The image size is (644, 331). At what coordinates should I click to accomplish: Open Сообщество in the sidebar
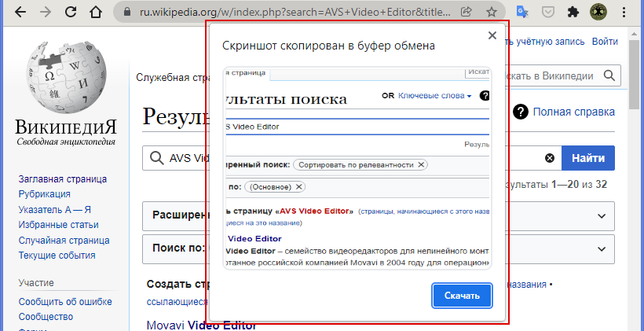[x=46, y=317]
